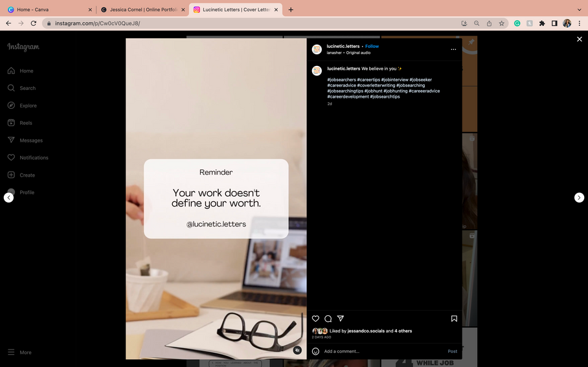Click the install app icon in address bar
588x367 pixels.
[464, 23]
